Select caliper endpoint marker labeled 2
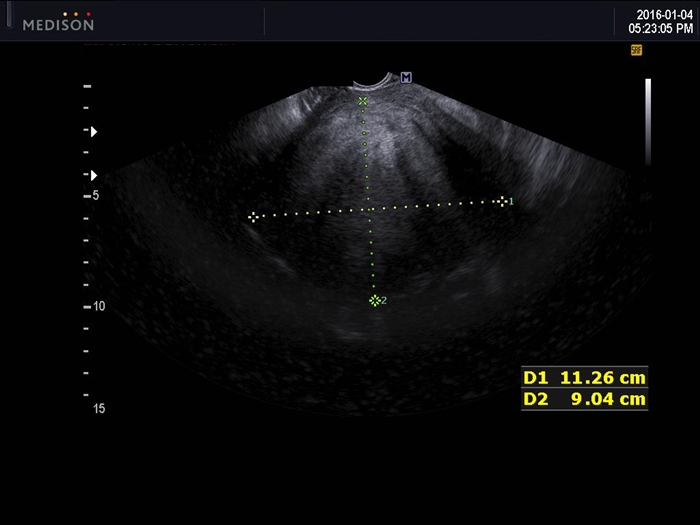The width and height of the screenshot is (700, 525). (375, 300)
